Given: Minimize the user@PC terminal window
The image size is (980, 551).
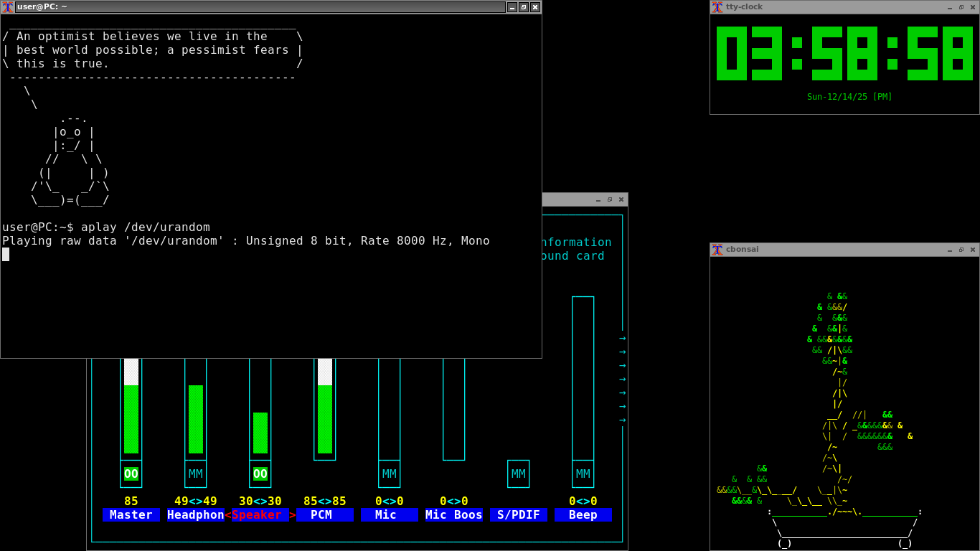Looking at the screenshot, I should (512, 7).
